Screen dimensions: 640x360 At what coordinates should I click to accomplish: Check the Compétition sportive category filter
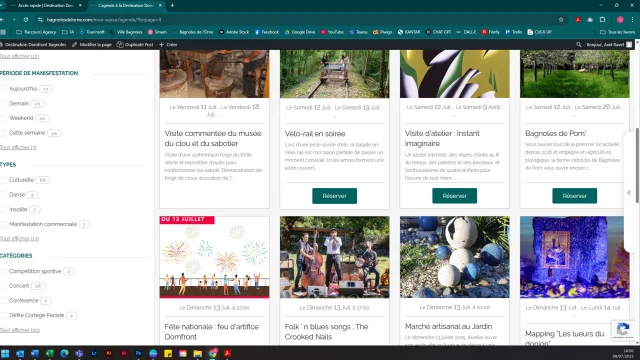3,271
